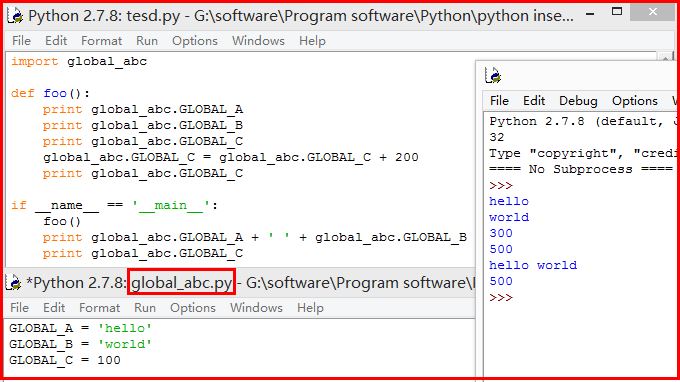Open Edit menu in global_abc.py window

[54, 308]
